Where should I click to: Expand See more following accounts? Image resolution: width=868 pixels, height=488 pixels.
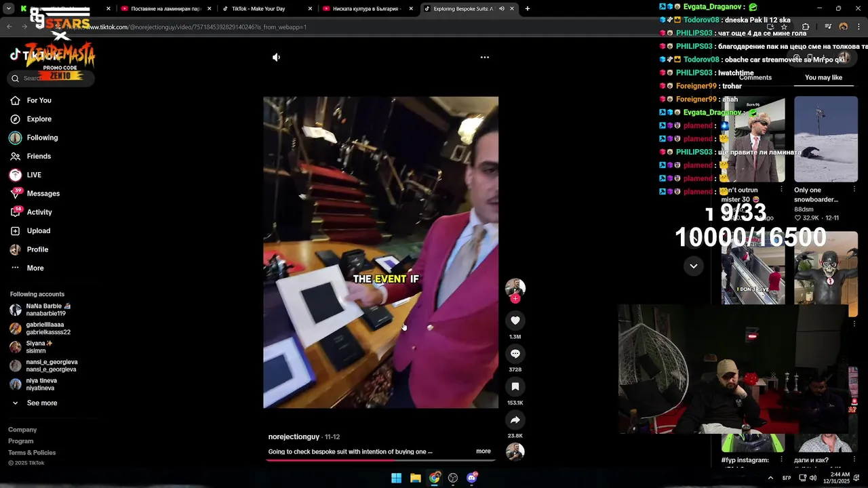pyautogui.click(x=34, y=403)
